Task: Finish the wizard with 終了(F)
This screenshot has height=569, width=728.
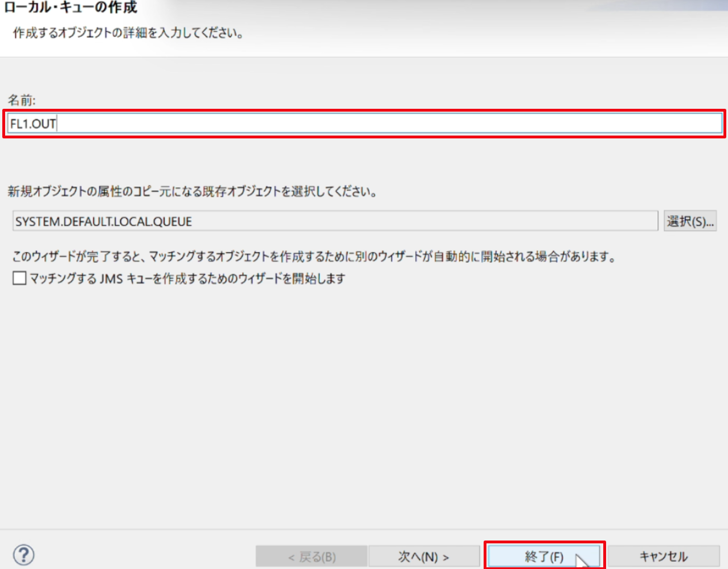Action: click(x=544, y=556)
